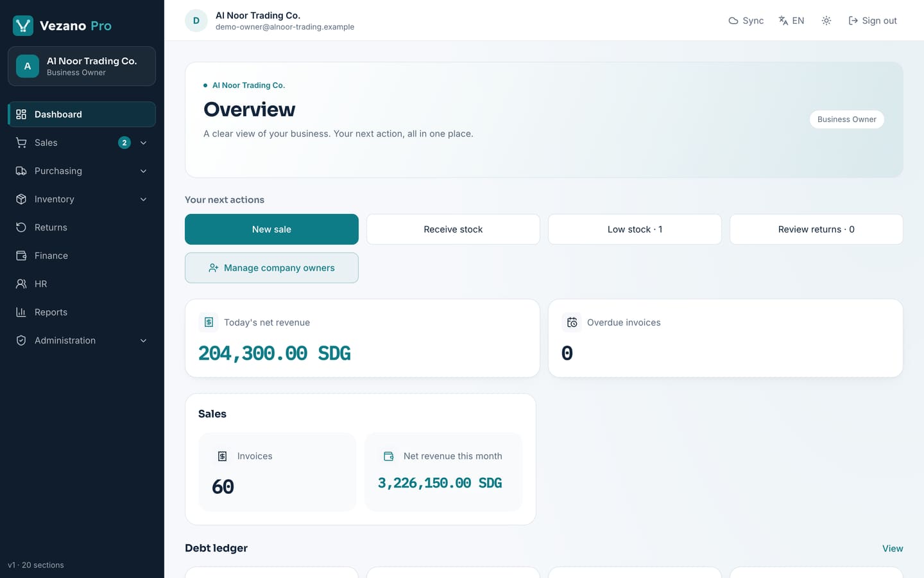924x578 pixels.
Task: Click the Today's net revenue receipt icon
Action: (x=209, y=322)
